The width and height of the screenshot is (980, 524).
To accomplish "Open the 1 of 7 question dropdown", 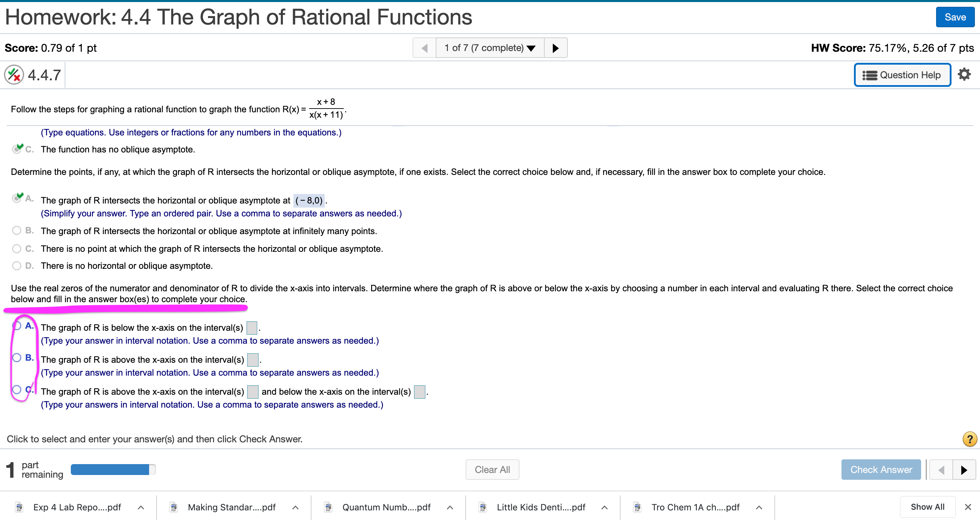I will coord(489,48).
